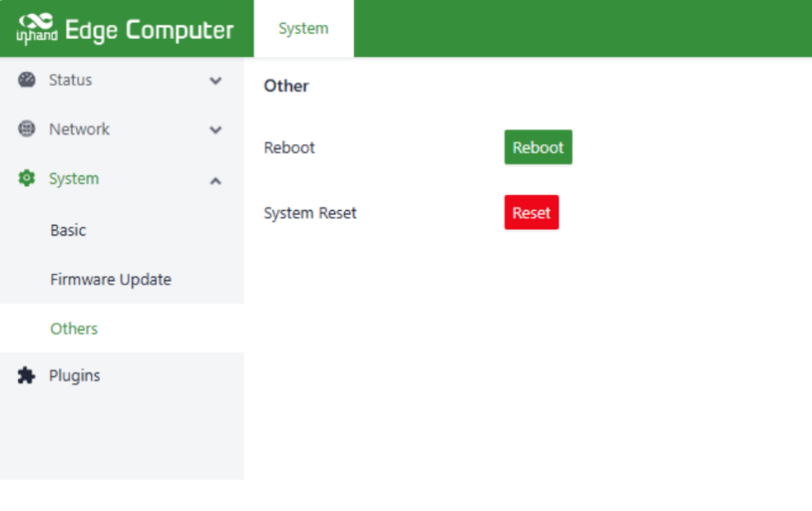The height and width of the screenshot is (511, 812).
Task: Click the Network globe icon
Action: click(26, 129)
